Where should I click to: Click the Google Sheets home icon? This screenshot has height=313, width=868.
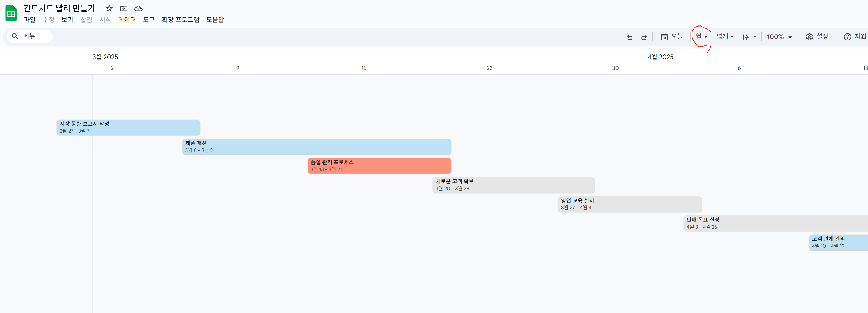coord(11,14)
